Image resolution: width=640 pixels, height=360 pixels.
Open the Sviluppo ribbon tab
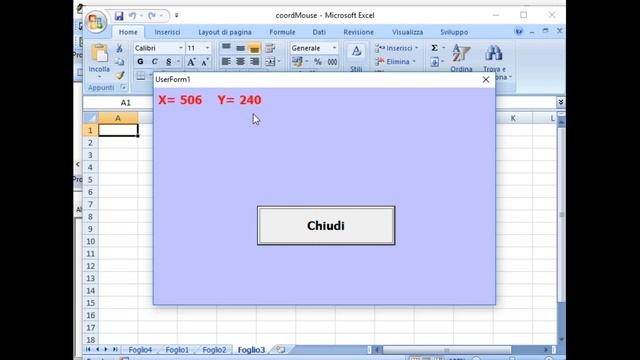pyautogui.click(x=454, y=32)
